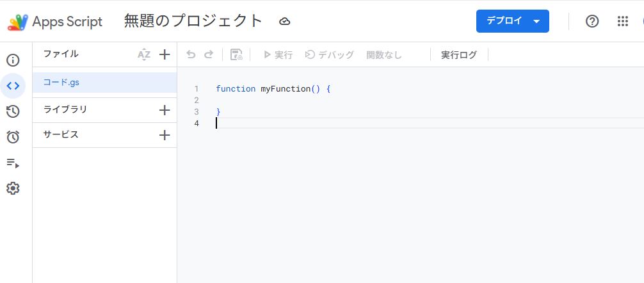The image size is (644, 283).
Task: Click the デバッグ debug button
Action: tap(329, 55)
